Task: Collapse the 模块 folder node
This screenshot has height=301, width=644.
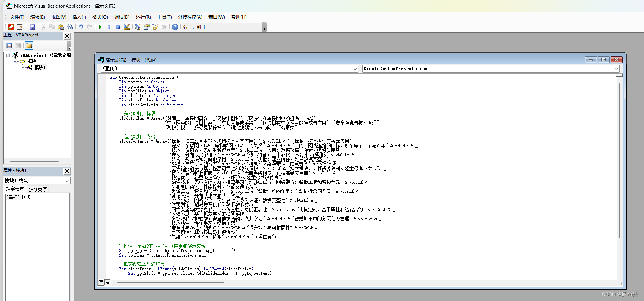Action: coord(16,61)
